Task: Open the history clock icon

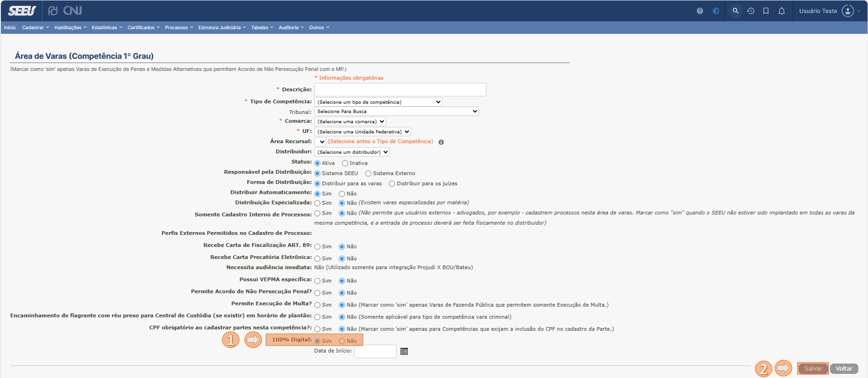Action: 751,11
